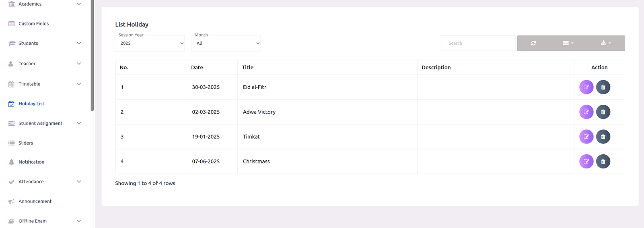
Task: Open the Session Year dropdown
Action: point(150,43)
